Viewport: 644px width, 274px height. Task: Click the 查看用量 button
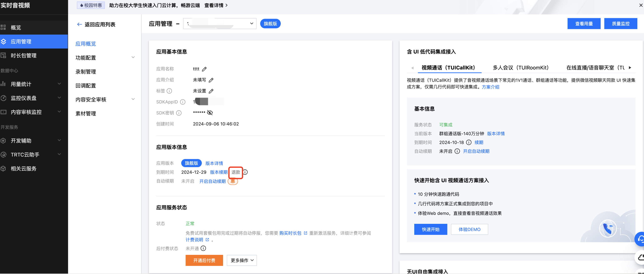click(584, 24)
